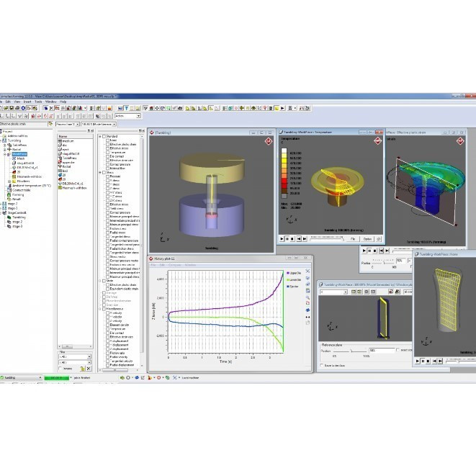476x476 pixels.
Task: Tick the Effective plastic strain checkbox under Standard
Action: tap(107, 145)
